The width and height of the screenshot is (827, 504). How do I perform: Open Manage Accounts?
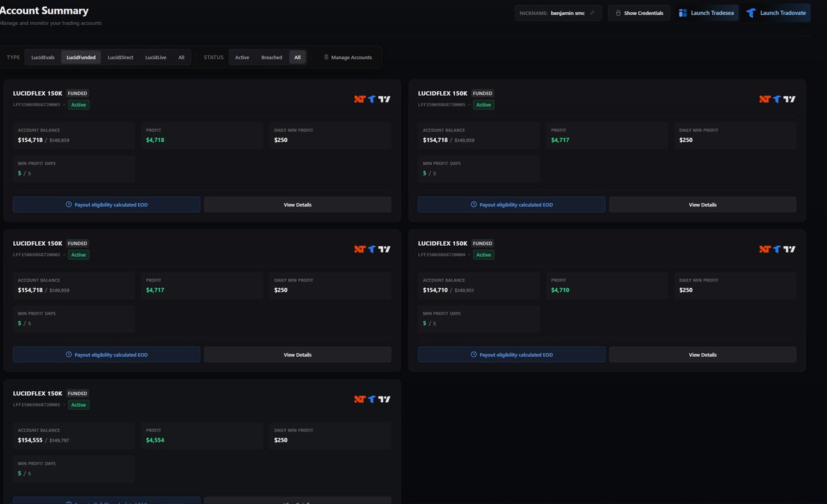click(347, 57)
